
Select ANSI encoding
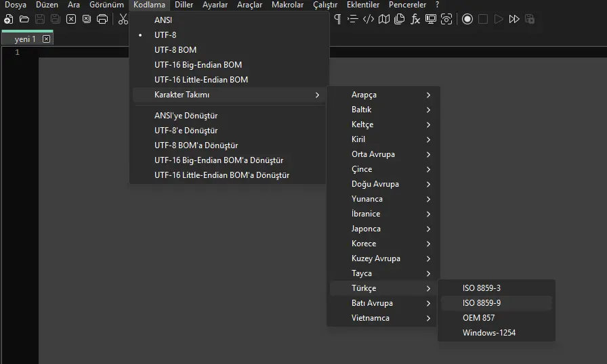point(229,20)
